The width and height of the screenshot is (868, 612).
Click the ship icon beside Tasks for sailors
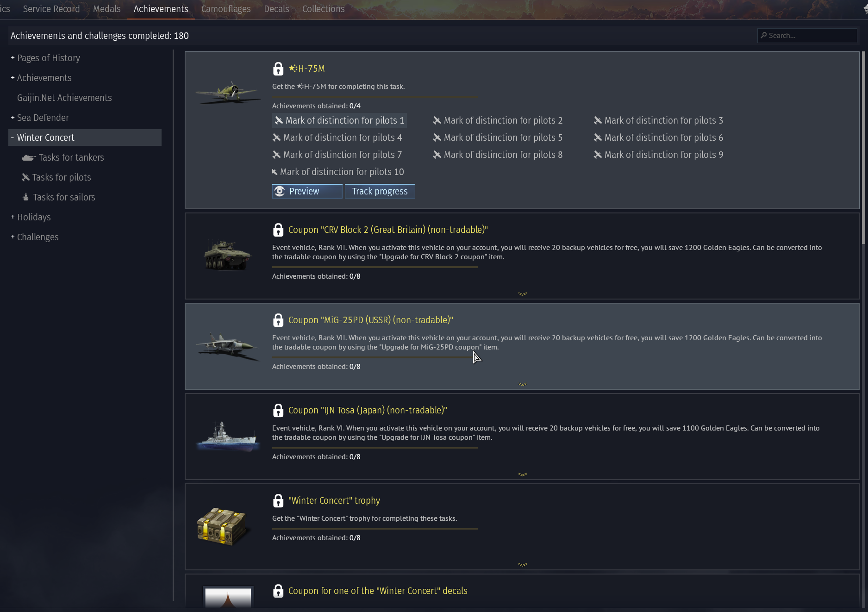[x=26, y=197]
